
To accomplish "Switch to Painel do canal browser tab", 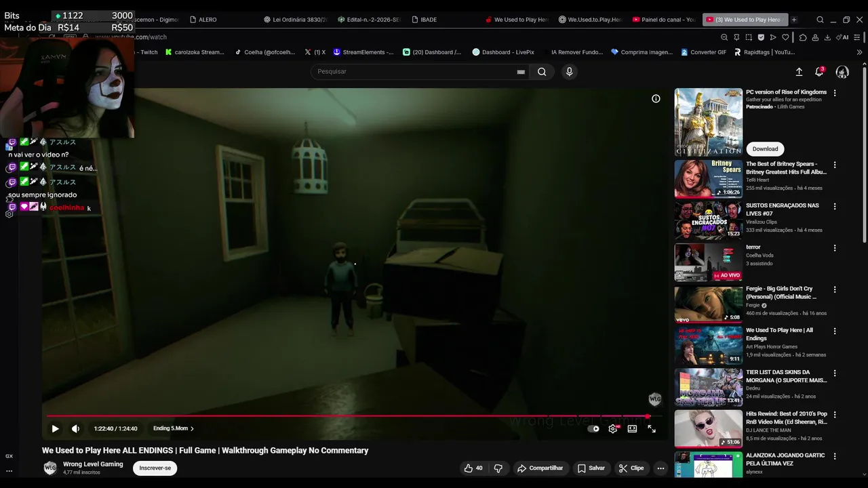I will (664, 20).
